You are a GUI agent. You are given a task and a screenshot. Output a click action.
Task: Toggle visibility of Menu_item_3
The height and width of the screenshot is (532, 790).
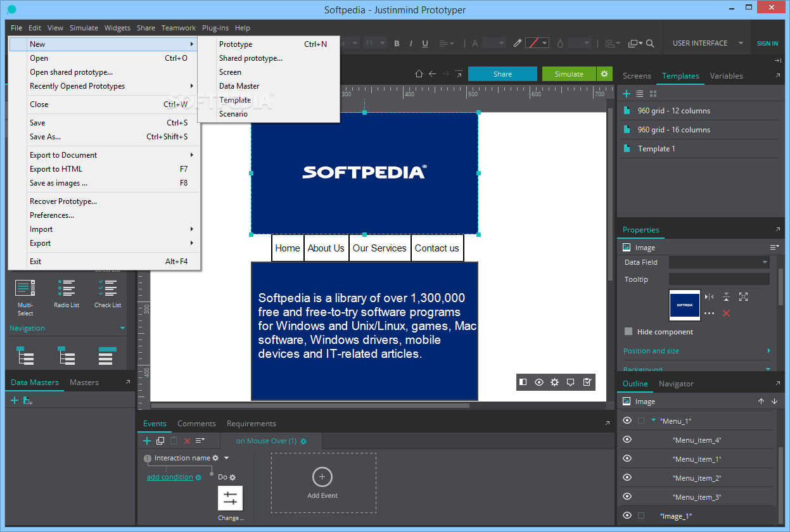click(627, 497)
